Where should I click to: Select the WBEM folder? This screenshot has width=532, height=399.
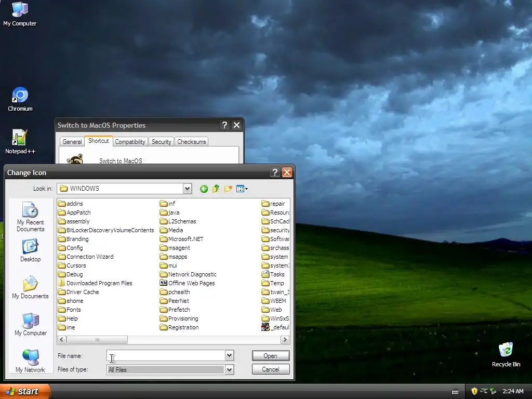pos(274,301)
